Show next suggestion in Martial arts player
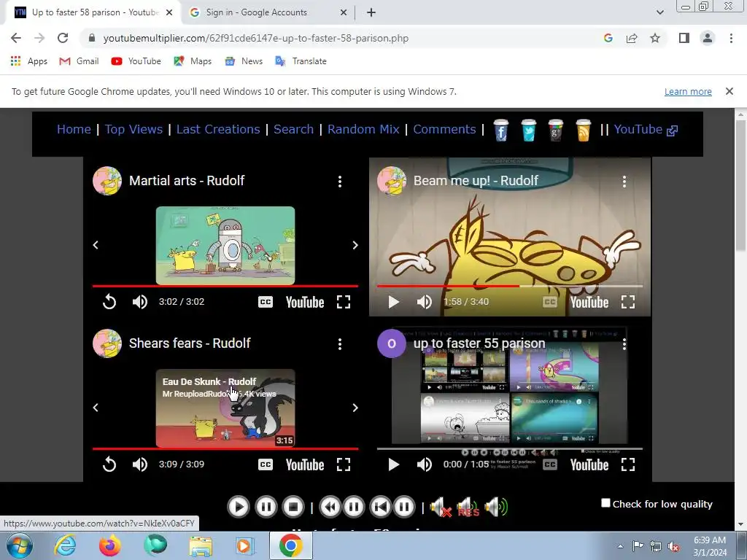 (355, 245)
